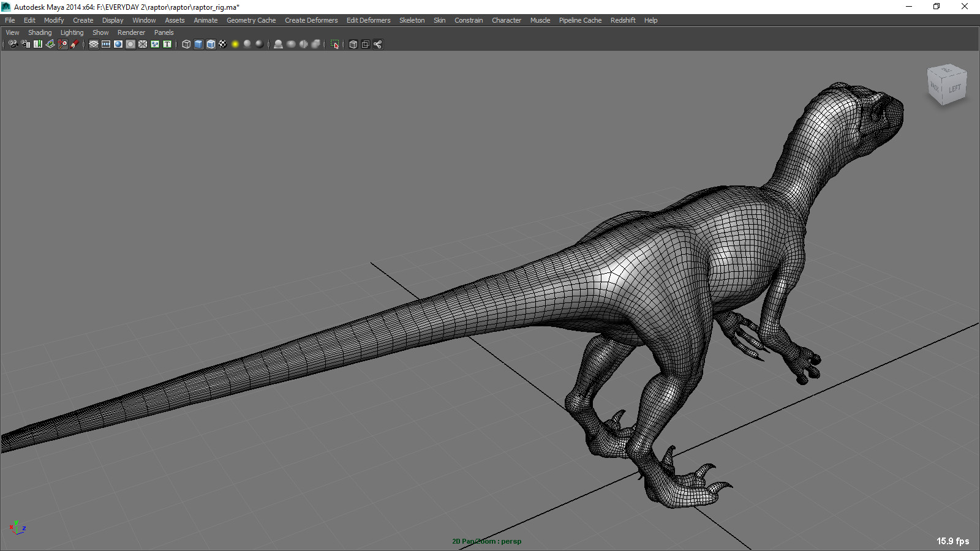Open the Skeleton menu
The image size is (980, 551).
[x=412, y=20]
